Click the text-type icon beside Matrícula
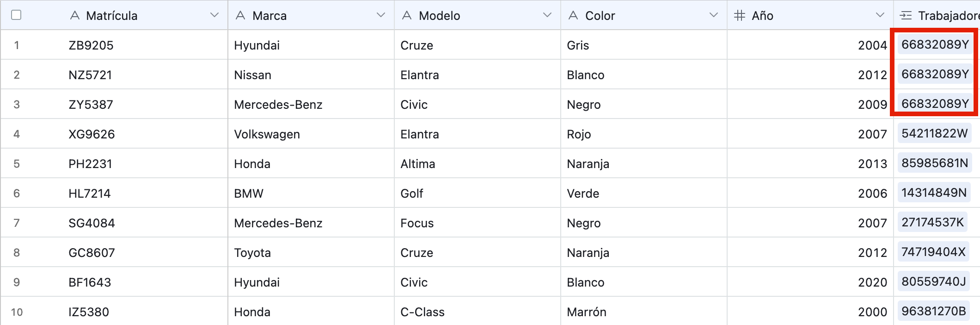980x325 pixels. 75,16
